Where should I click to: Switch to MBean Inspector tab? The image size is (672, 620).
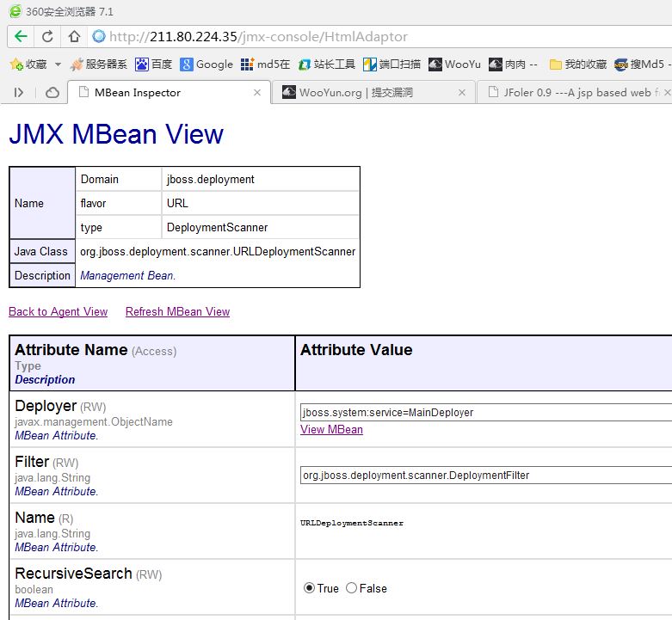pos(170,93)
